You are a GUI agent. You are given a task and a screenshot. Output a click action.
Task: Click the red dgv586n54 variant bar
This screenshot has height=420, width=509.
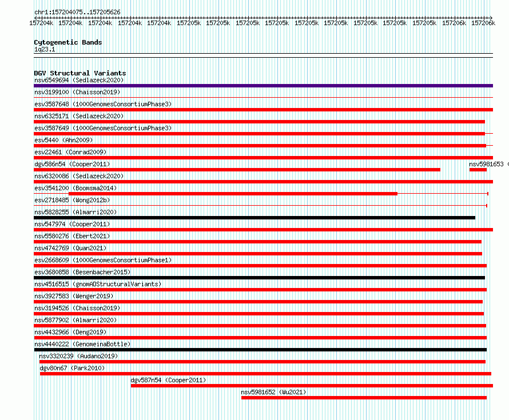(x=237, y=170)
